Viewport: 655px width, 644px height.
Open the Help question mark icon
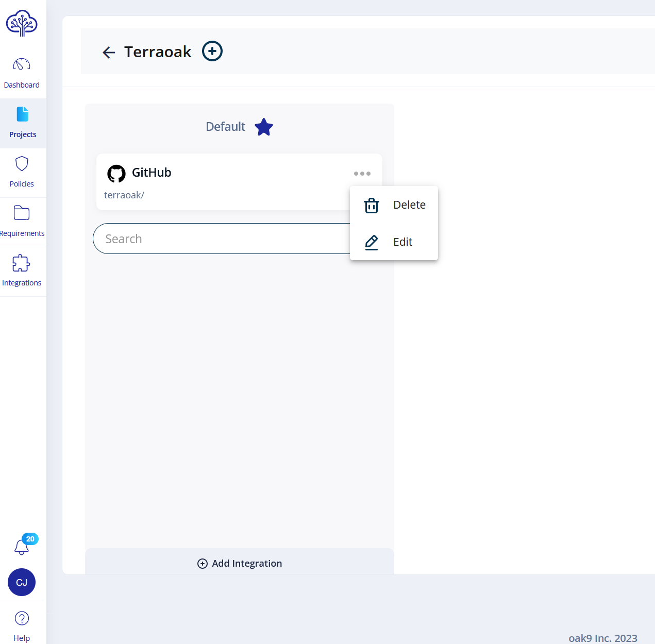pos(22,618)
